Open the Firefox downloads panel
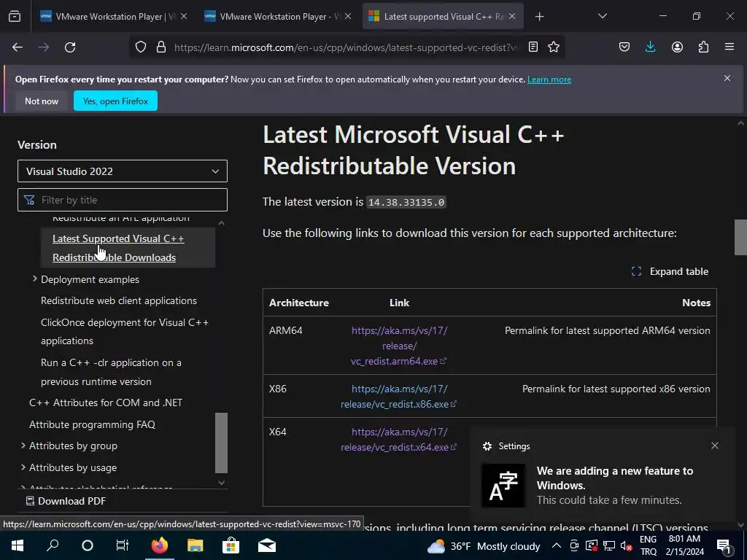Viewport: 747px width, 560px height. [x=650, y=47]
